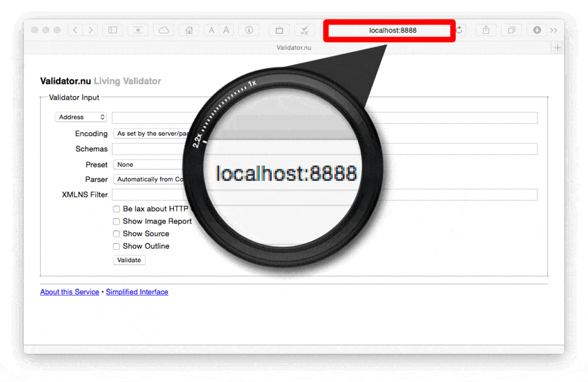Enable the Be lax about HTTP checkbox

point(116,209)
